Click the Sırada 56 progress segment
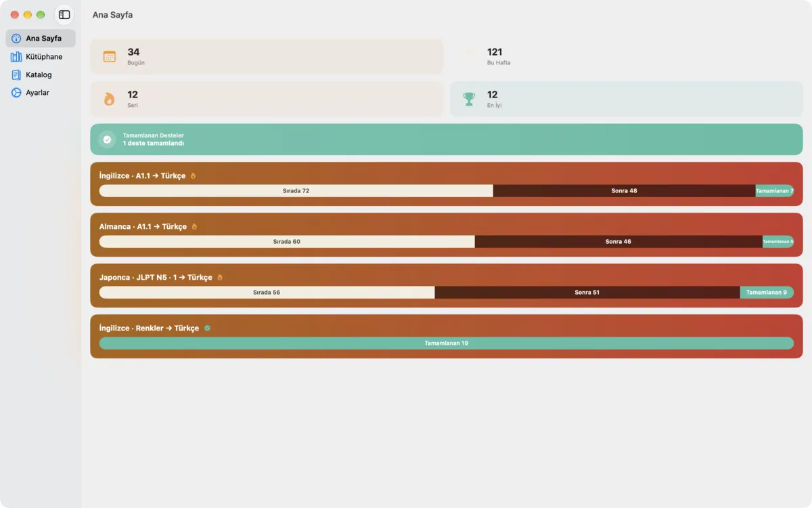 (267, 293)
